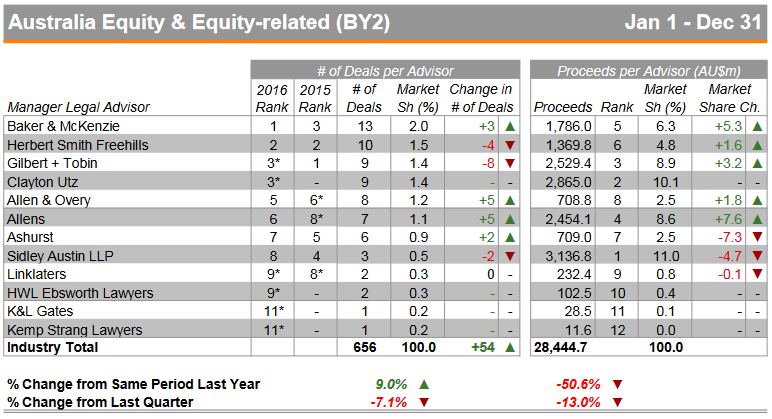Click the red down arrow beside market share -7.3
Viewport: 772px width, 419px height.
tap(758, 237)
